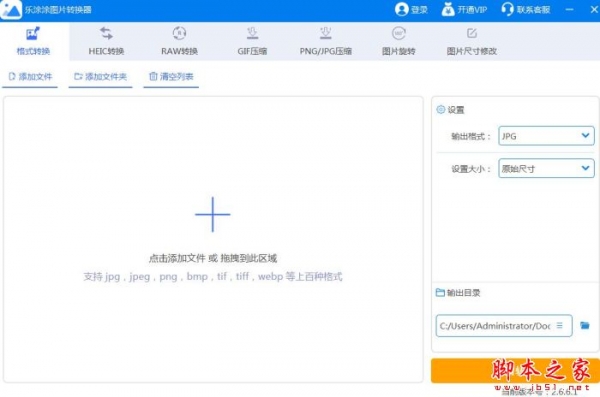The width and height of the screenshot is (600, 397).
Task: Browse output folder with blue folder icon
Action: tap(585, 325)
